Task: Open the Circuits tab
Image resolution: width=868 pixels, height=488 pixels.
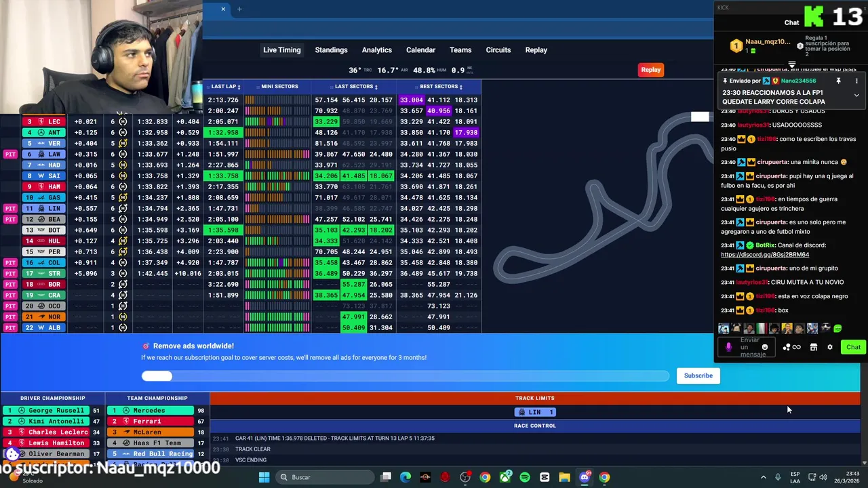Action: 498,49
